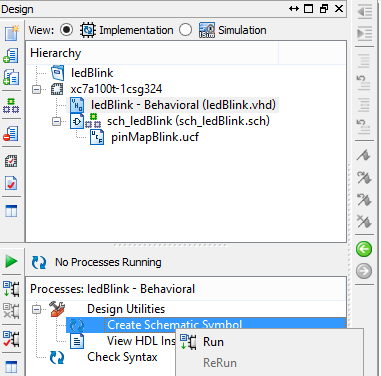This screenshot has height=376, width=381.
Task: Select pinMapBlink.ucf constraints file
Action: [x=155, y=137]
